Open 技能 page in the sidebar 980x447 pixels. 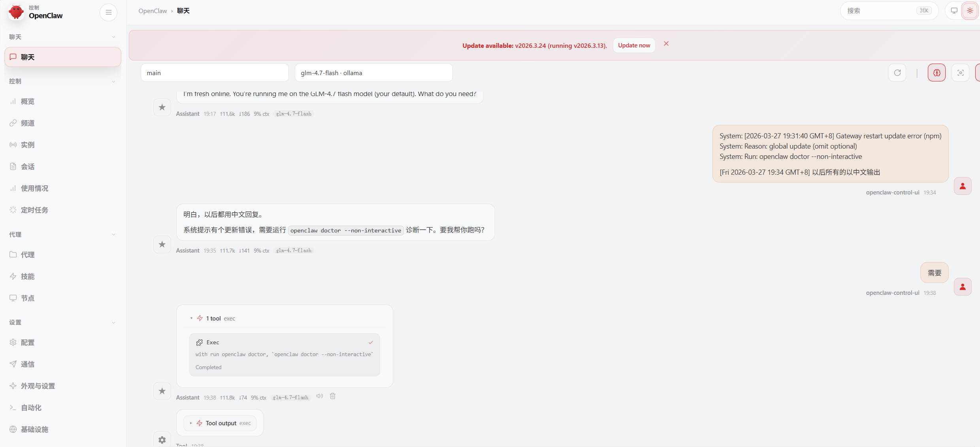pyautogui.click(x=28, y=277)
